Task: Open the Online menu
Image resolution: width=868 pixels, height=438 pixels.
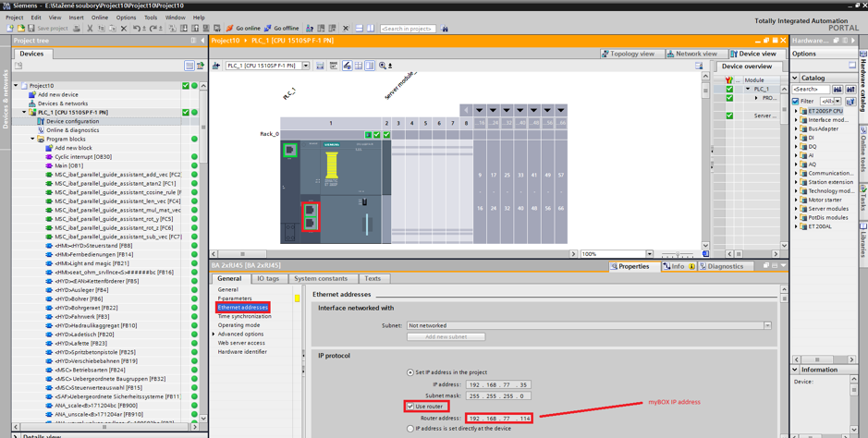Action: click(100, 18)
